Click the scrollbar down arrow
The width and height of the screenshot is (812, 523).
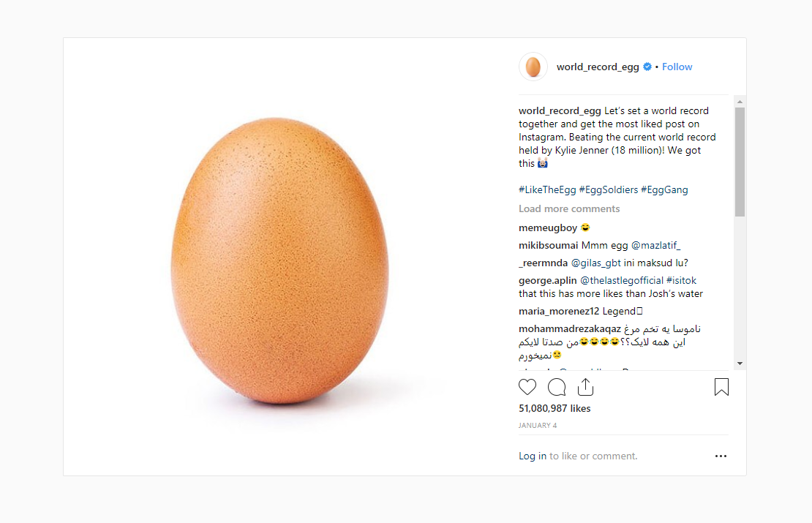(740, 364)
